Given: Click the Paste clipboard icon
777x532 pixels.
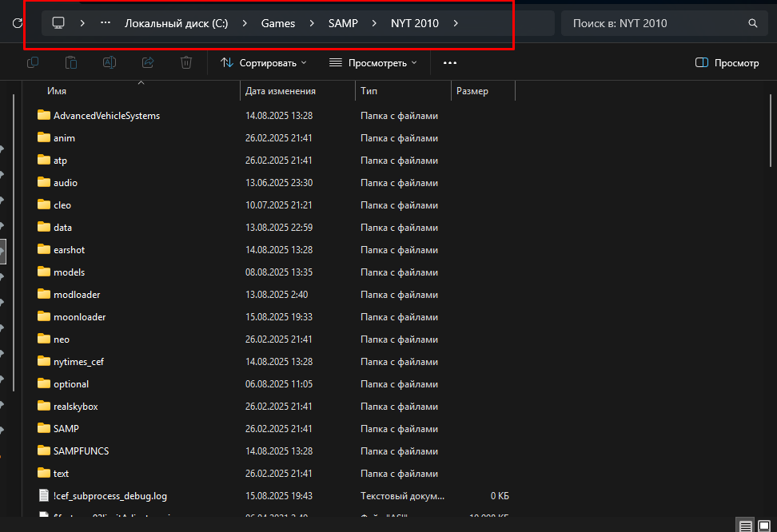Looking at the screenshot, I should pyautogui.click(x=71, y=62).
